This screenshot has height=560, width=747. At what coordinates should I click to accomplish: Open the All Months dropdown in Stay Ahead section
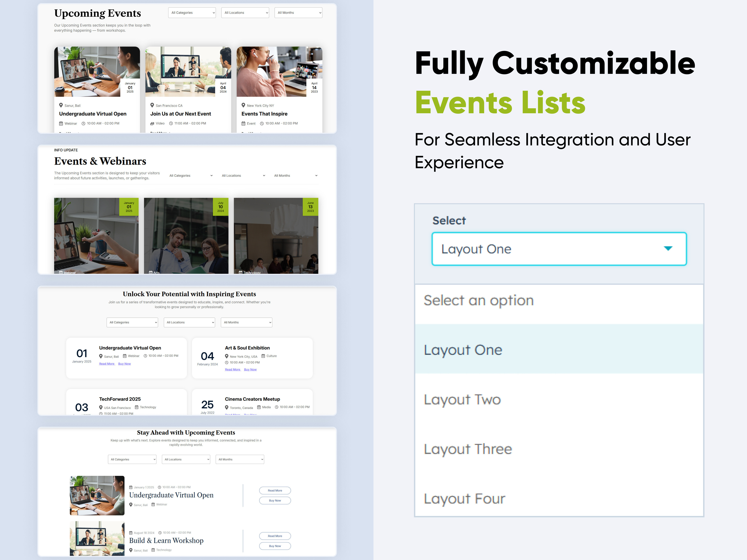pos(240,459)
